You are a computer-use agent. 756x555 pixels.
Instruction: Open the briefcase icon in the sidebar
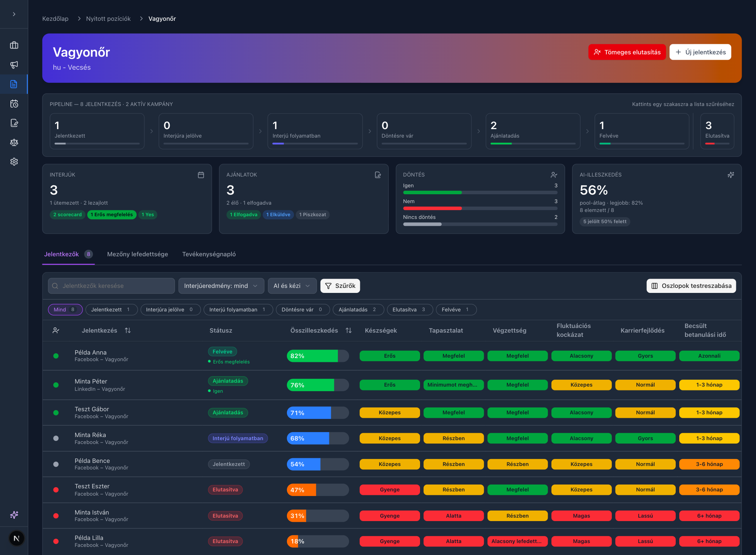point(14,45)
